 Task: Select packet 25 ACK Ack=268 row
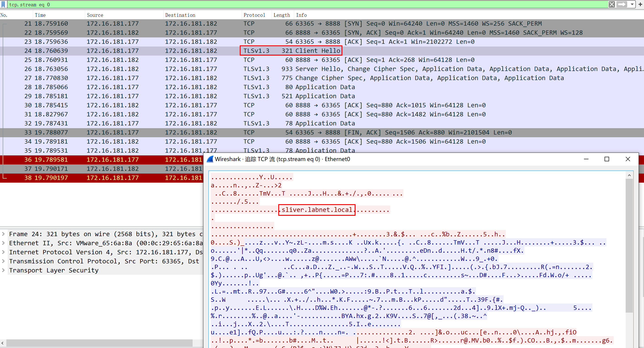pos(322,60)
